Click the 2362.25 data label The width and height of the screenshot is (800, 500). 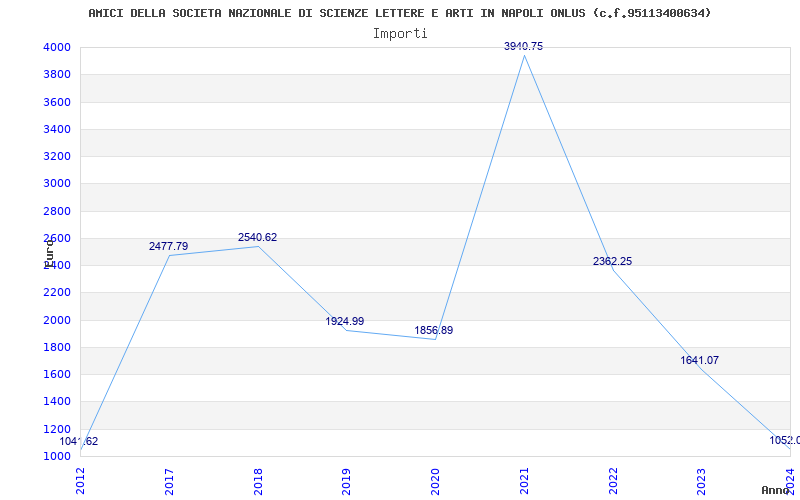click(612, 261)
